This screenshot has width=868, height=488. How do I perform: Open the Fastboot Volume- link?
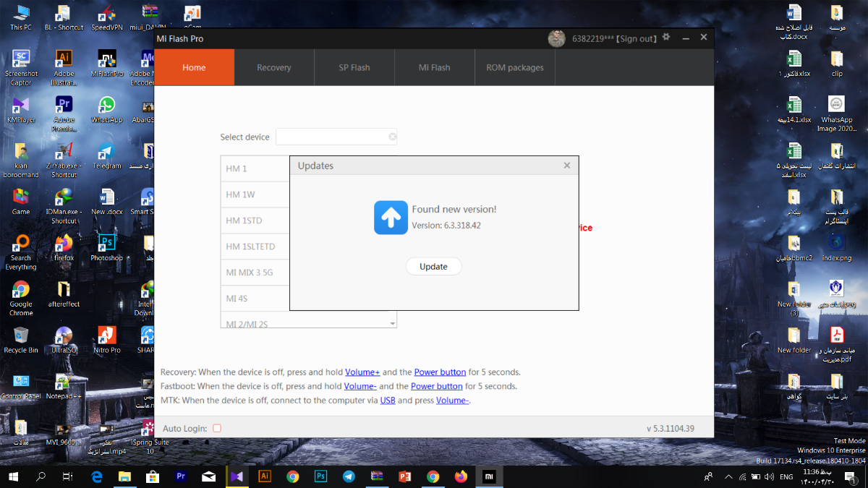(x=361, y=386)
